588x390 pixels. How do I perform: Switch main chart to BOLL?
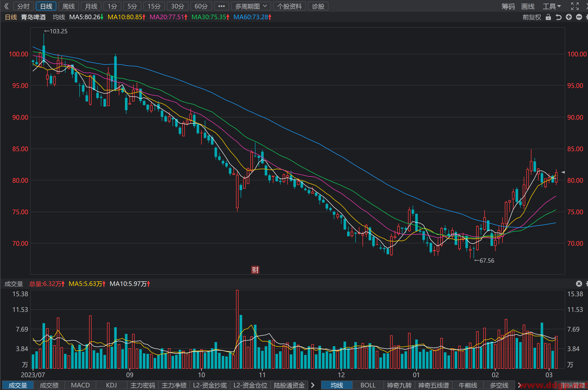[368, 385]
